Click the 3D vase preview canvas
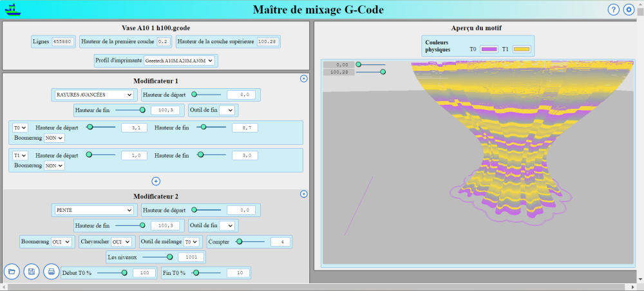 click(478, 162)
